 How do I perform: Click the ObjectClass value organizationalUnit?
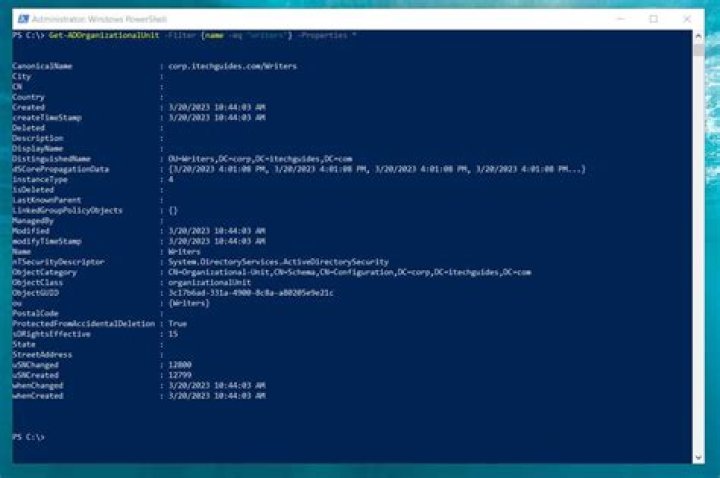[x=209, y=282]
